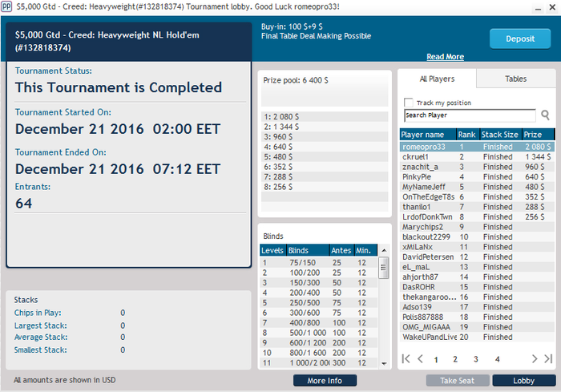Open players page 1
Image resolution: width=561 pixels, height=392 pixels.
[x=436, y=359]
